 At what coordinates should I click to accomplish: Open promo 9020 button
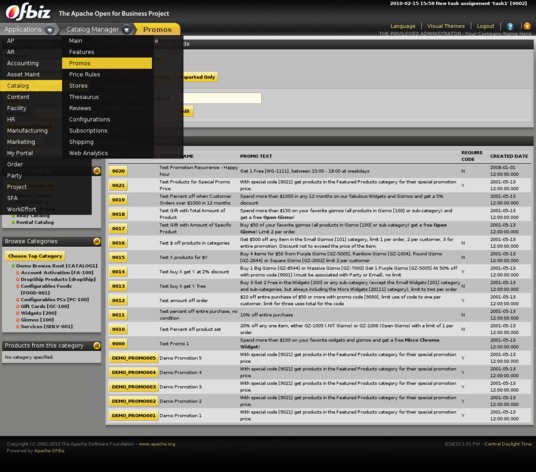(118, 171)
